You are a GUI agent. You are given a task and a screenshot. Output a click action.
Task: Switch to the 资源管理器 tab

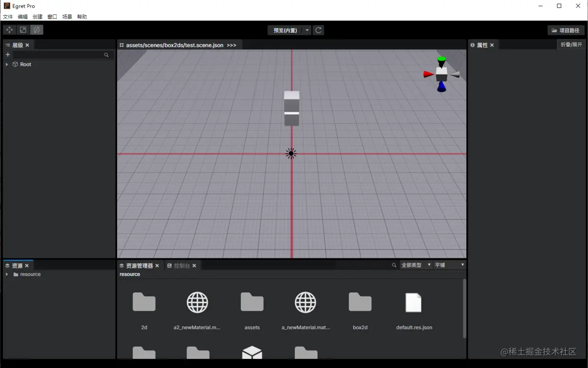tap(139, 266)
